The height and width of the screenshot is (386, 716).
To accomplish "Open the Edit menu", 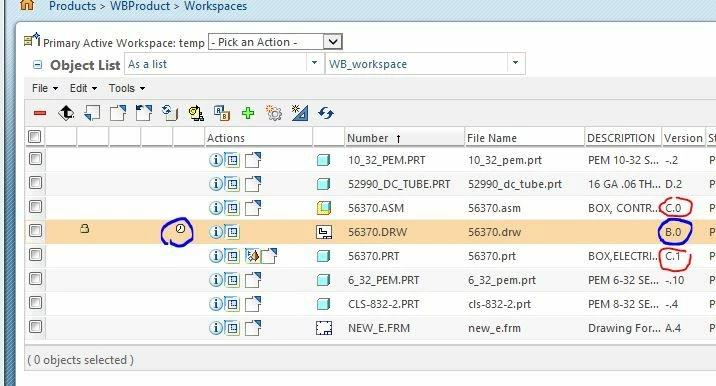I will tap(84, 88).
